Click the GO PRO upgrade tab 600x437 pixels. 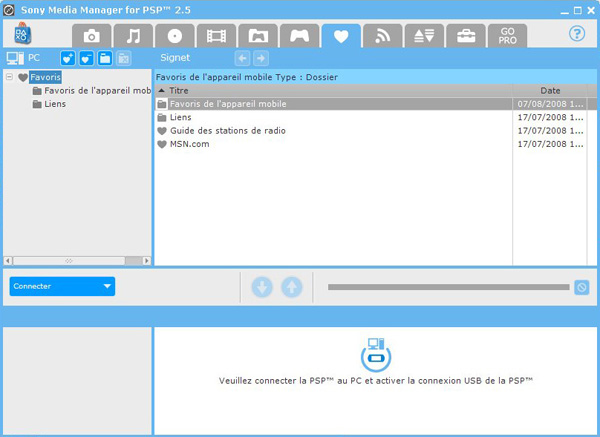pyautogui.click(x=507, y=36)
